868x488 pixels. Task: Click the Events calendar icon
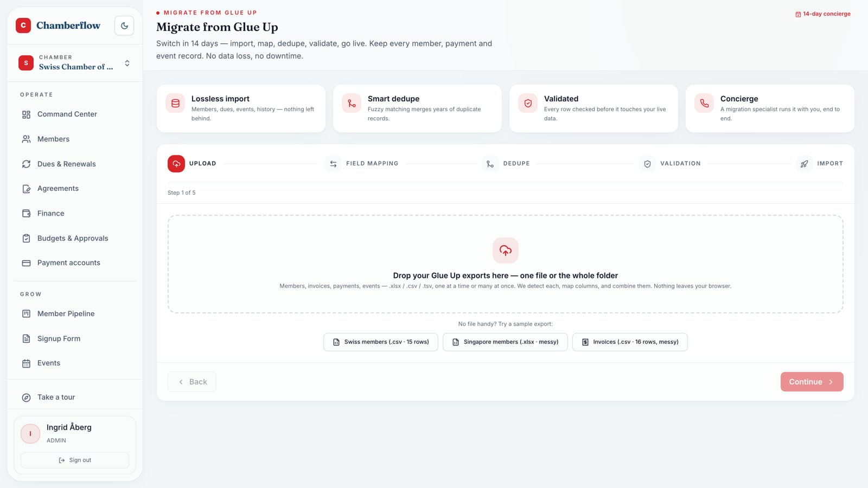click(x=26, y=363)
